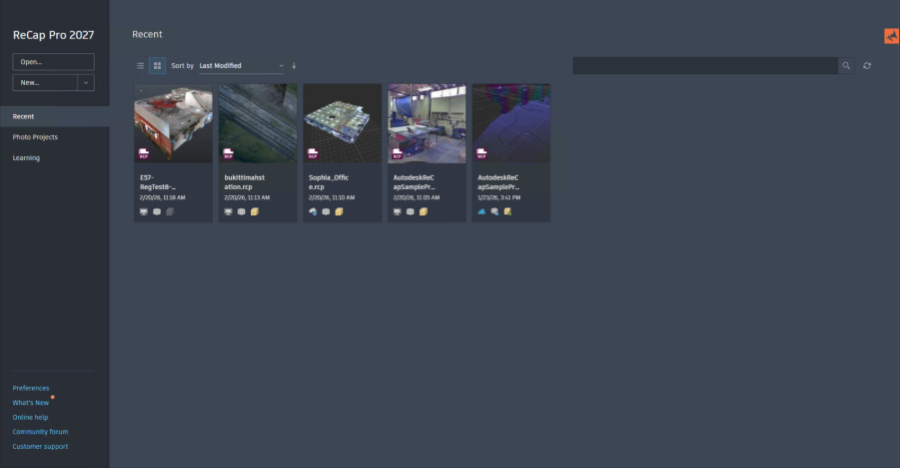Open Online help link
The image size is (900, 468).
(30, 417)
